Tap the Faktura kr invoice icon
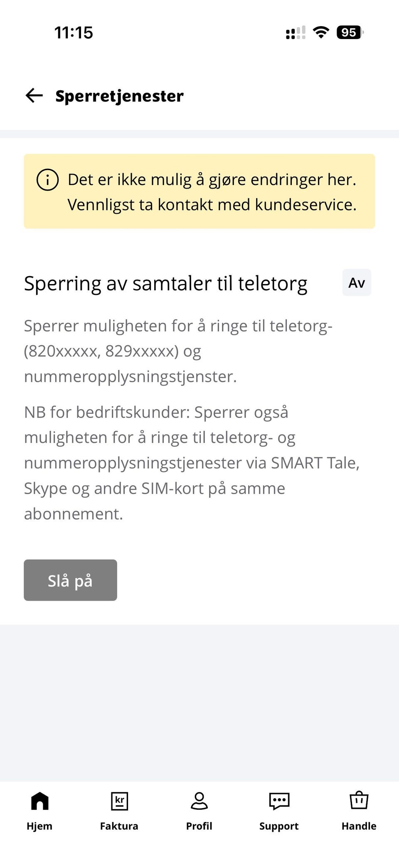Screen dimensions: 399x868 (119, 801)
